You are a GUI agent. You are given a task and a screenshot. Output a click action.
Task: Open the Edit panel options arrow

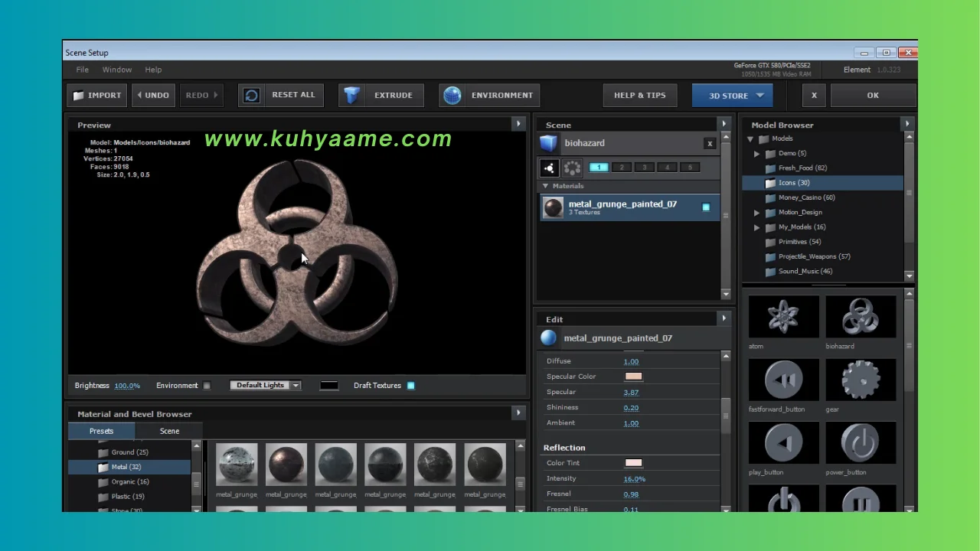click(x=724, y=318)
